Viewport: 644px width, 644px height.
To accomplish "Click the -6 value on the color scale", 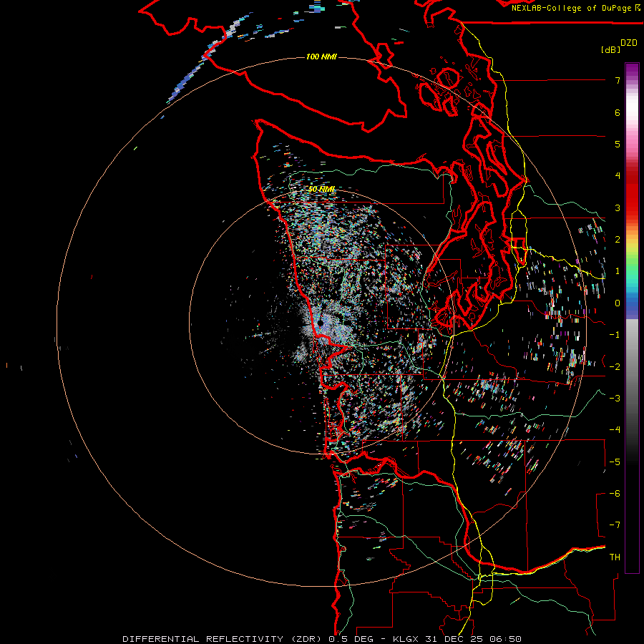I will pyautogui.click(x=615, y=494).
